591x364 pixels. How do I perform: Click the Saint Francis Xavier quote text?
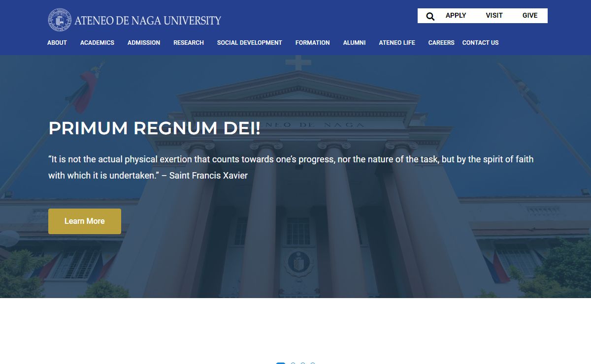291,167
